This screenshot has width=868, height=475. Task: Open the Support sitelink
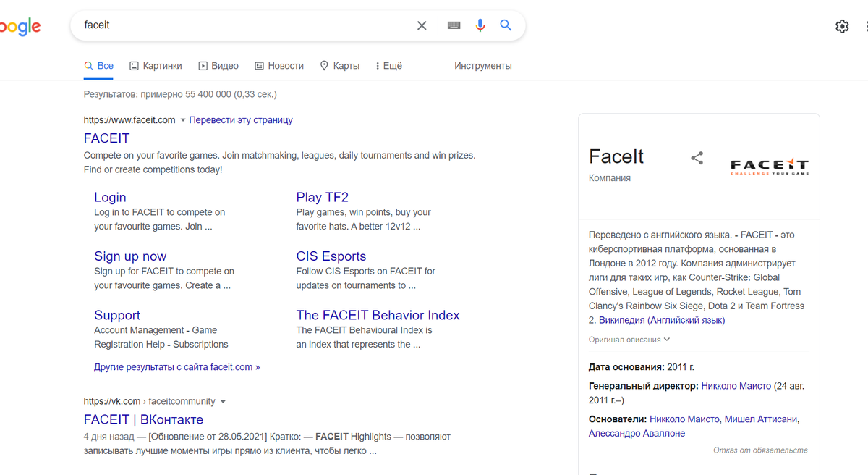[117, 315]
